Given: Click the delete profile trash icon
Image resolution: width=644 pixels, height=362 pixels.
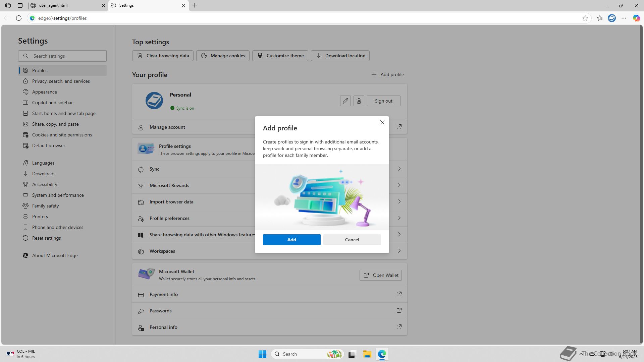Looking at the screenshot, I should (359, 101).
